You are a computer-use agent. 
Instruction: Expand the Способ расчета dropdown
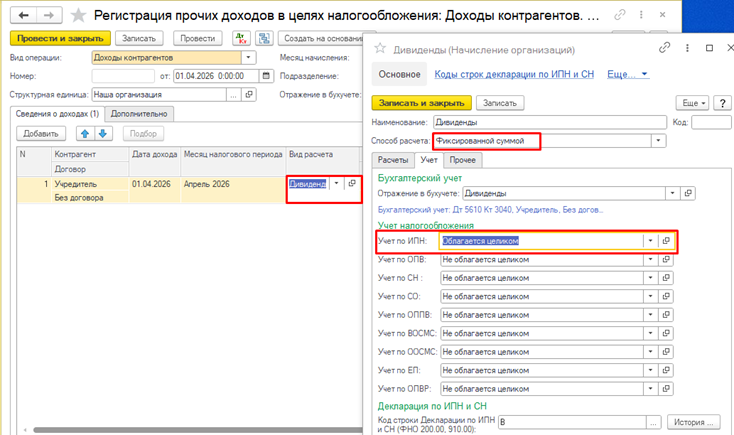(x=657, y=141)
